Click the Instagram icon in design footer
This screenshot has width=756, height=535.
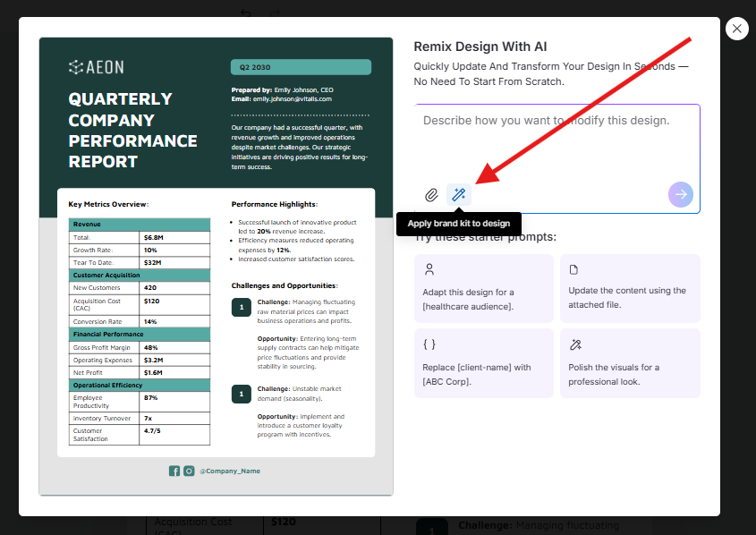click(x=189, y=471)
